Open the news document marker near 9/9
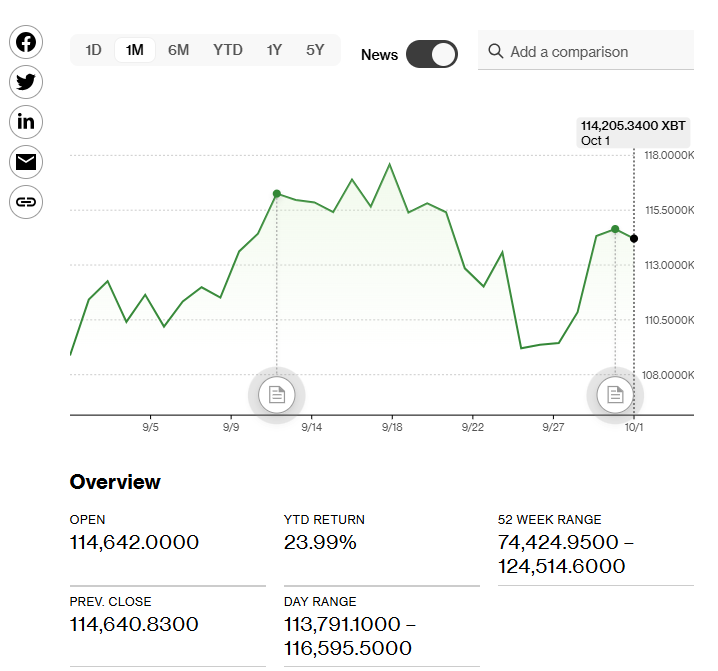This screenshot has width=718, height=671. 277,395
